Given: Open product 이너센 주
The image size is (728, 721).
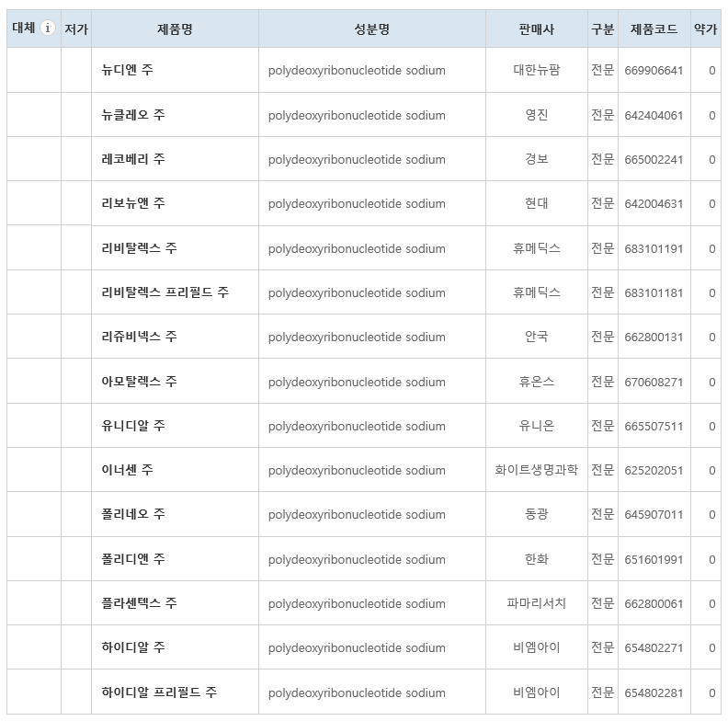Looking at the screenshot, I should point(127,470).
